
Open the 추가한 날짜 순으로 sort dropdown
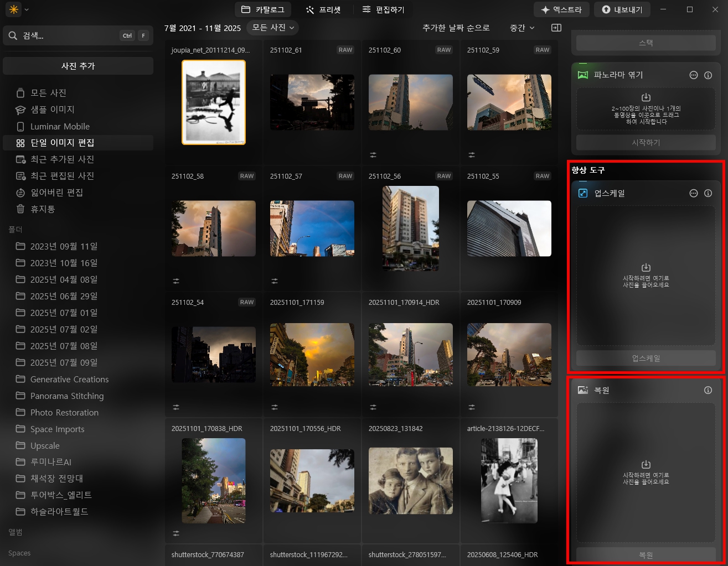(456, 28)
